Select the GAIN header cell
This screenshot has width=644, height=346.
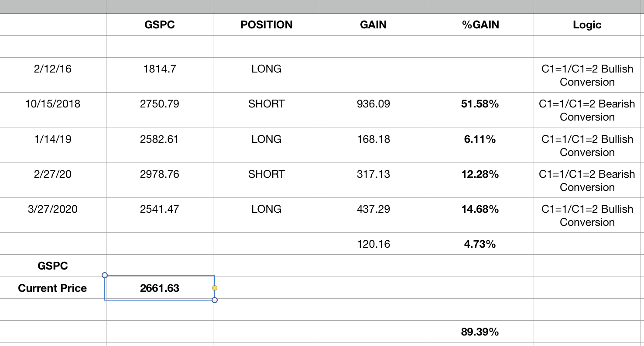373,25
